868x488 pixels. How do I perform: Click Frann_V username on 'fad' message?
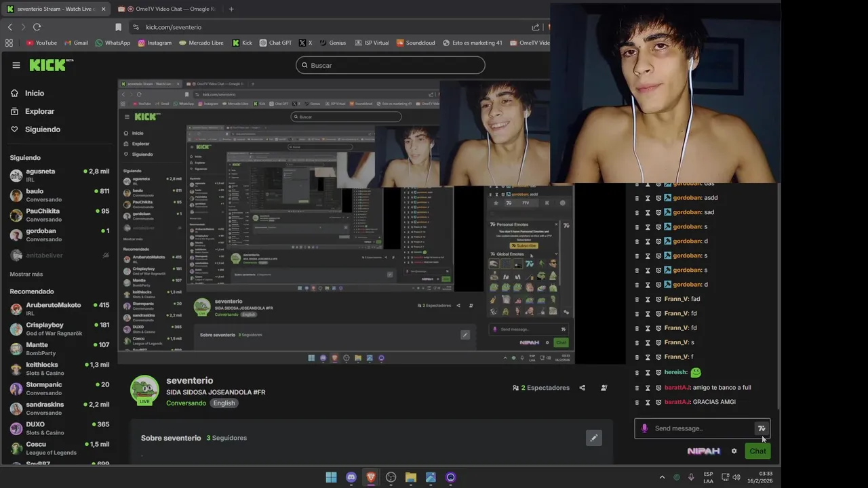click(x=676, y=299)
